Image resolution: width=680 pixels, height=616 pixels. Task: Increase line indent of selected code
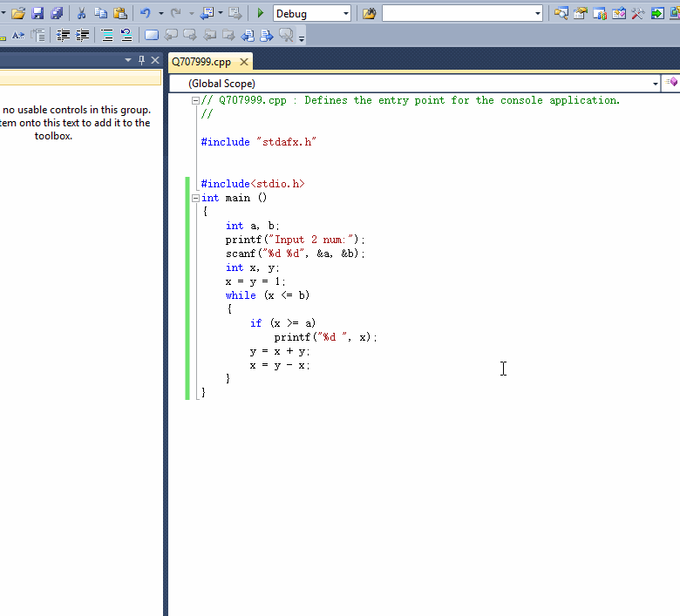tap(83, 35)
